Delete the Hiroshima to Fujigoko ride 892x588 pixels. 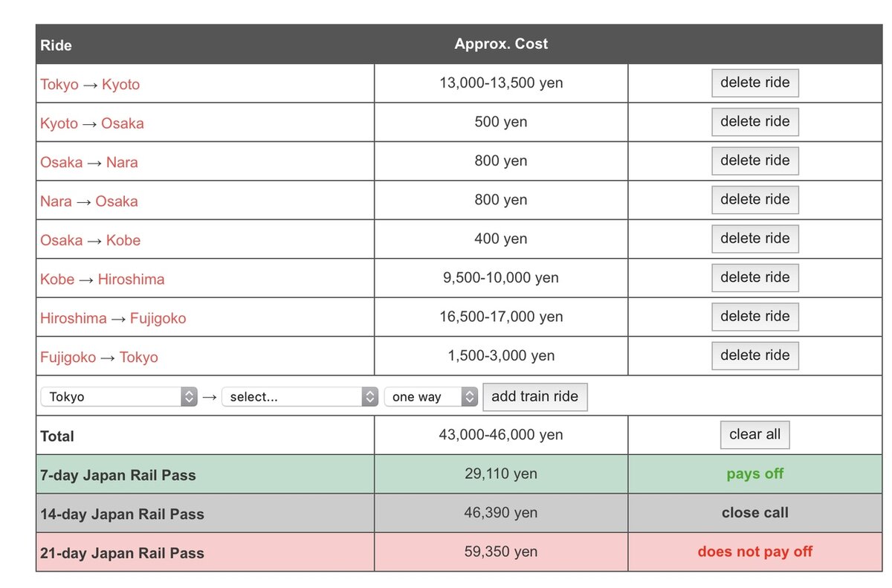coord(755,316)
